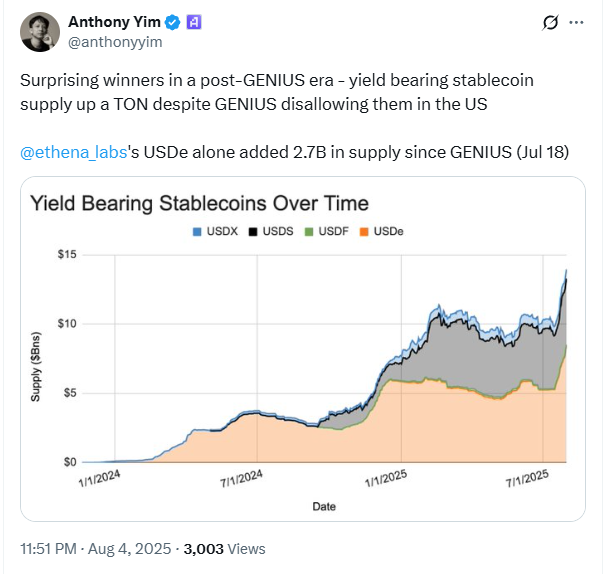Screen dimensions: 604x574
Task: Open the 11:51 PM Aug 4, 2025 timestamp
Action: pos(95,548)
